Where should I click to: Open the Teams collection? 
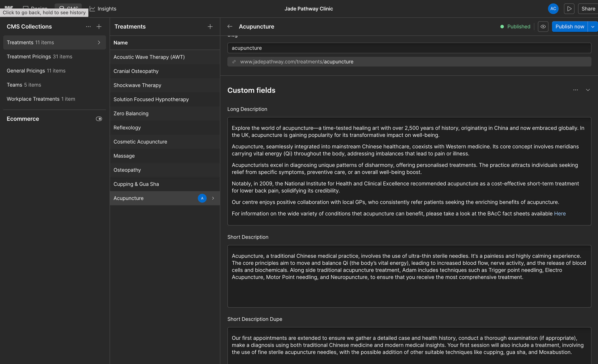point(55,85)
